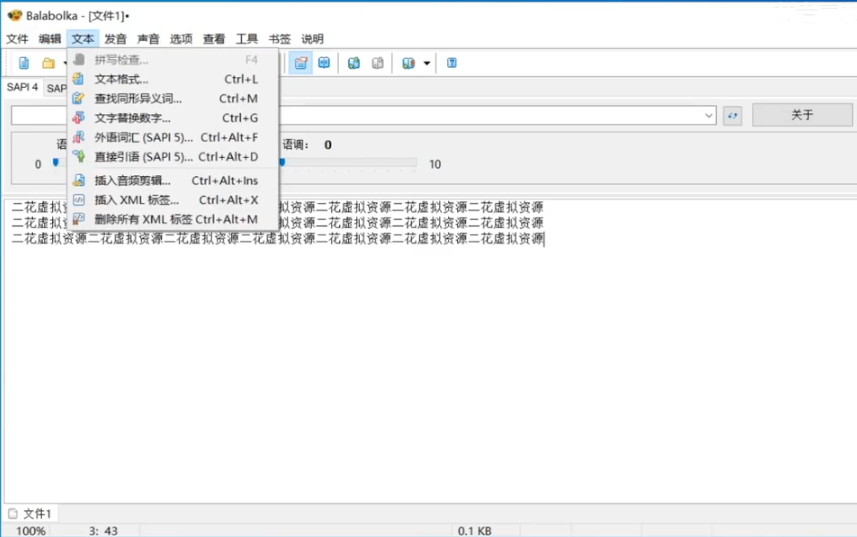Image resolution: width=857 pixels, height=537 pixels.
Task: Click the icon beside 插入 XML 标签...
Action: point(79,200)
